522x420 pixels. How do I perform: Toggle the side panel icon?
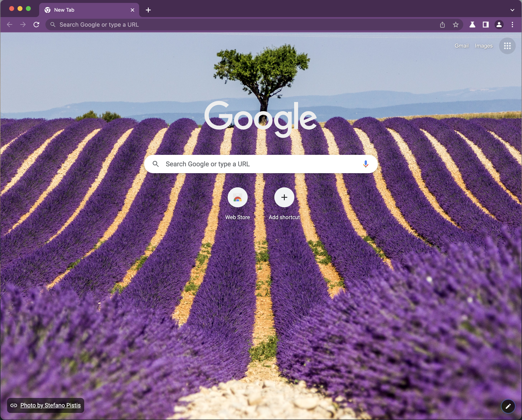pos(485,25)
